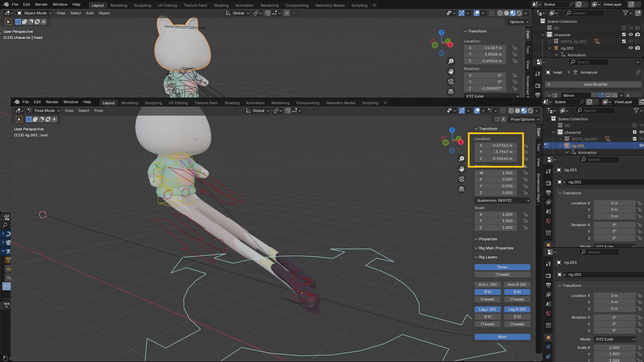Open the Global orientation dropdown in the front window
The width and height of the screenshot is (644, 362).
(x=258, y=111)
